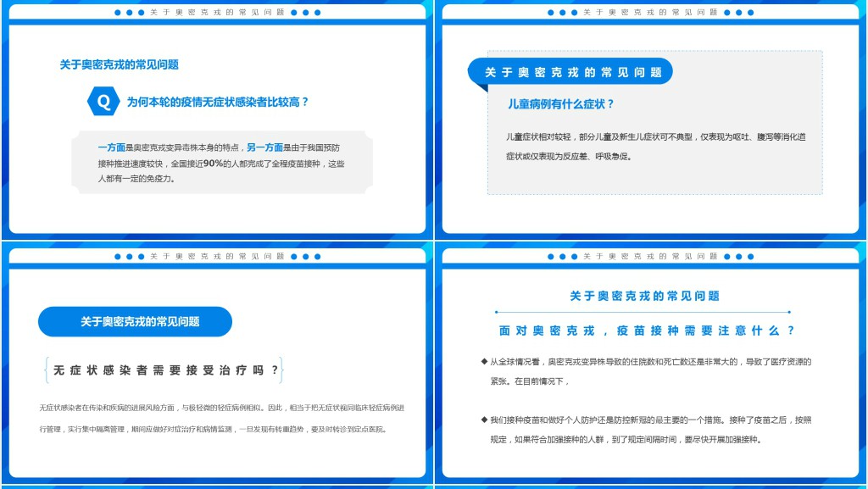
Task: Click the heading 面对奥密克戎，疫苗接种需要注意什么？
Action: 647,331
